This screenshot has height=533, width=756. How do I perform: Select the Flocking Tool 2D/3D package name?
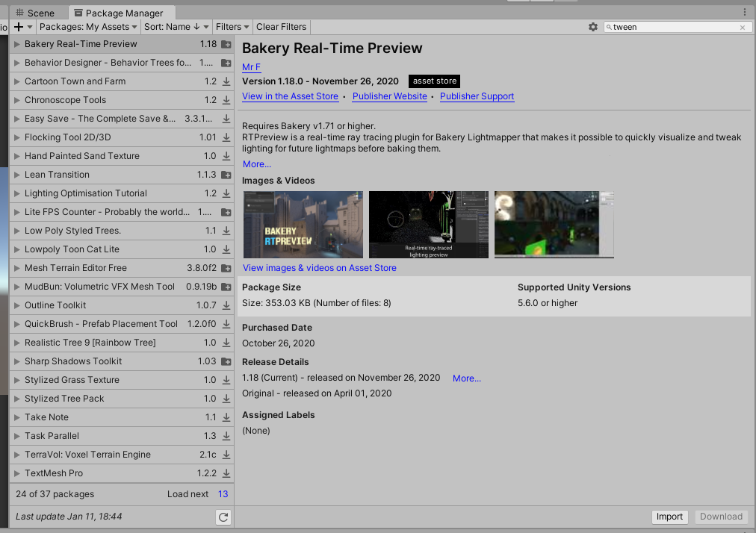point(67,137)
